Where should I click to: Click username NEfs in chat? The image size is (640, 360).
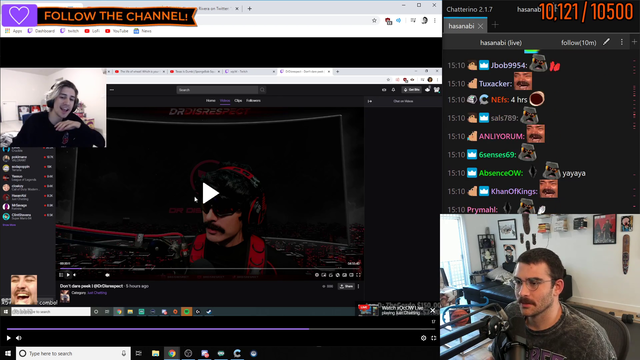pos(499,100)
